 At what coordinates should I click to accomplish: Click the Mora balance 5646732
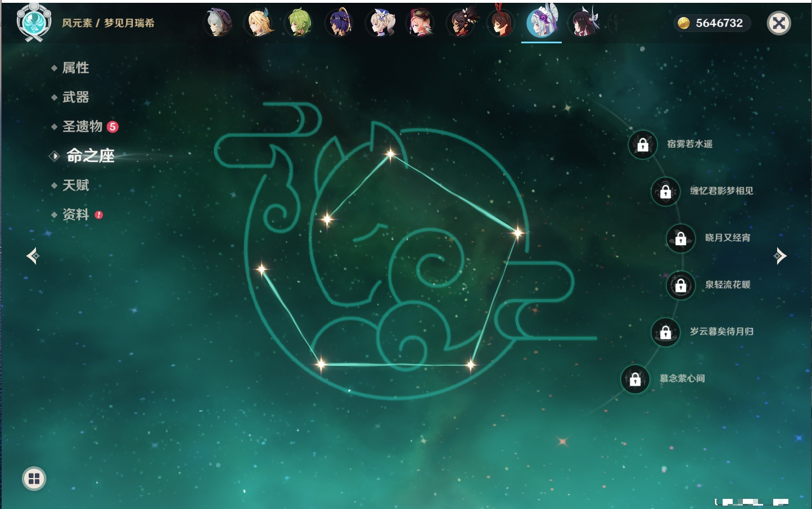pyautogui.click(x=719, y=23)
